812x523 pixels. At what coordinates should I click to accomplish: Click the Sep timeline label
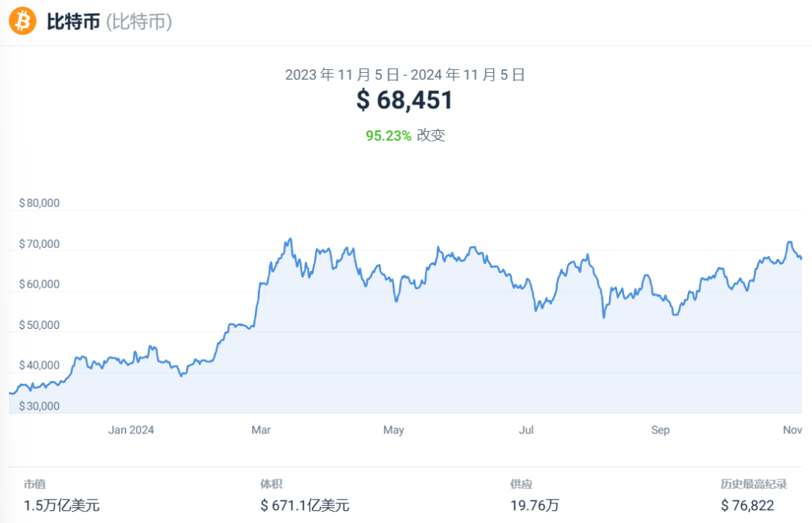pyautogui.click(x=660, y=430)
